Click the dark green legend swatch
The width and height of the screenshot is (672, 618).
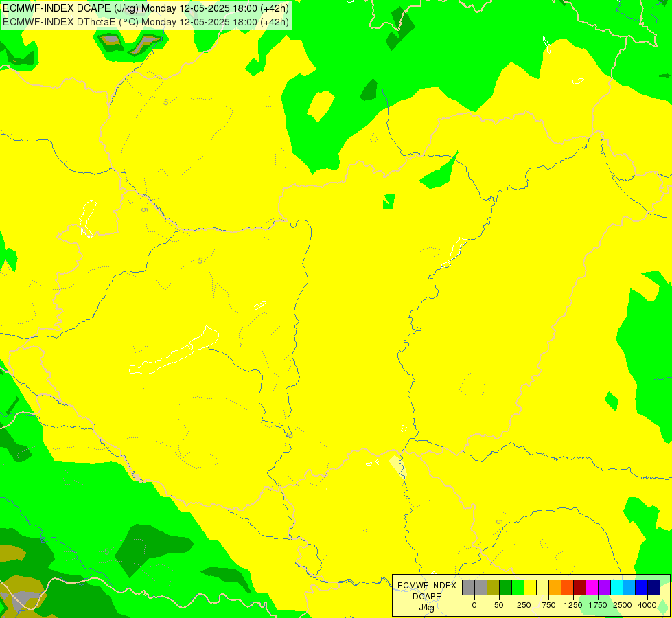pos(506,588)
